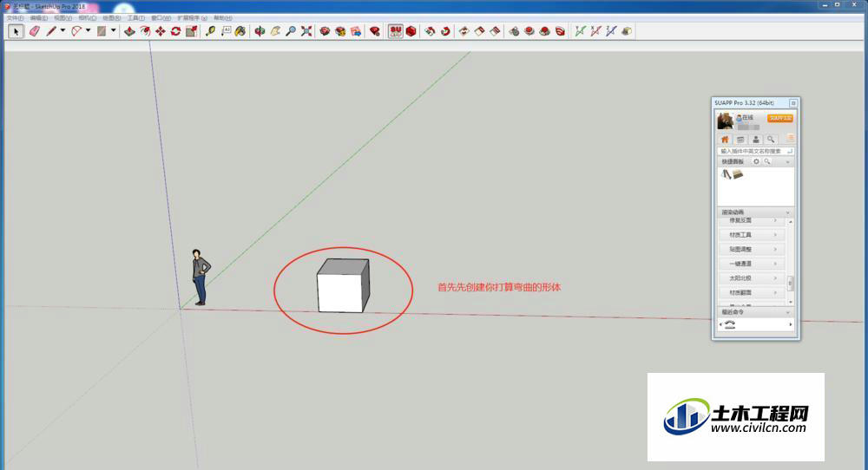Screen dimensions: 868x470
Task: Click the first green axis tool icon
Action: click(x=580, y=31)
